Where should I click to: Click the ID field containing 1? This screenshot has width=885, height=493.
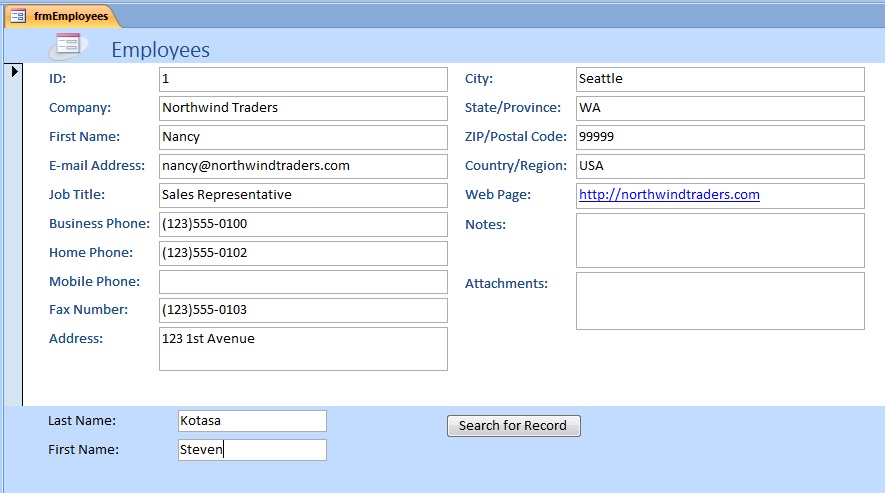pyautogui.click(x=303, y=79)
